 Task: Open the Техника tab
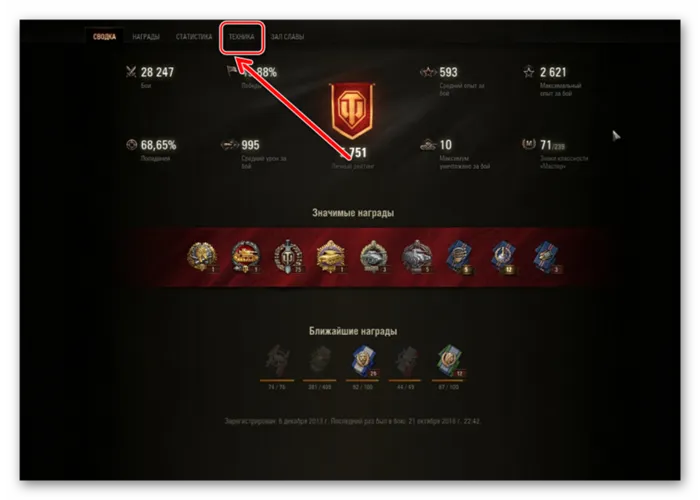pyautogui.click(x=242, y=37)
